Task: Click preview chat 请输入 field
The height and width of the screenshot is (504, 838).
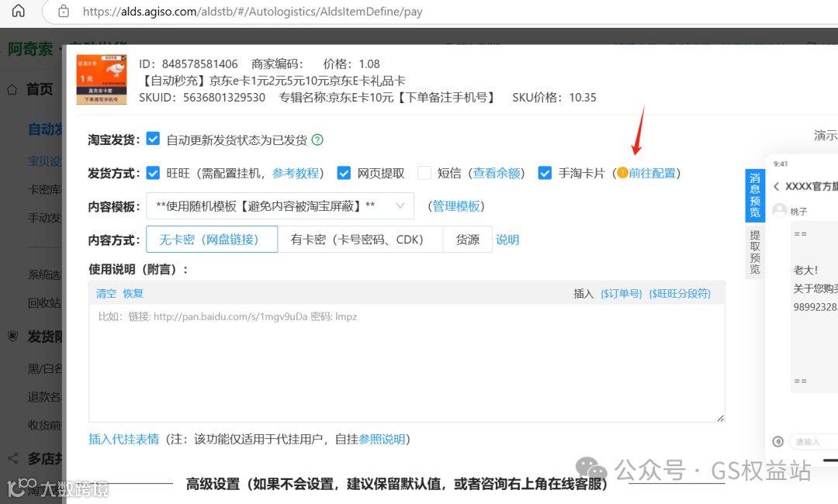Action: pos(813,441)
